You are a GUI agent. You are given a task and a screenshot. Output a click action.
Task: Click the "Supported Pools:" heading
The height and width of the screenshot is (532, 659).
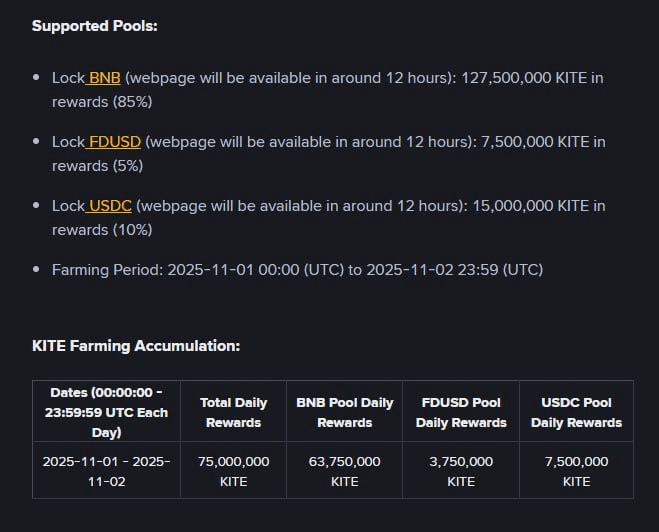(x=94, y=25)
